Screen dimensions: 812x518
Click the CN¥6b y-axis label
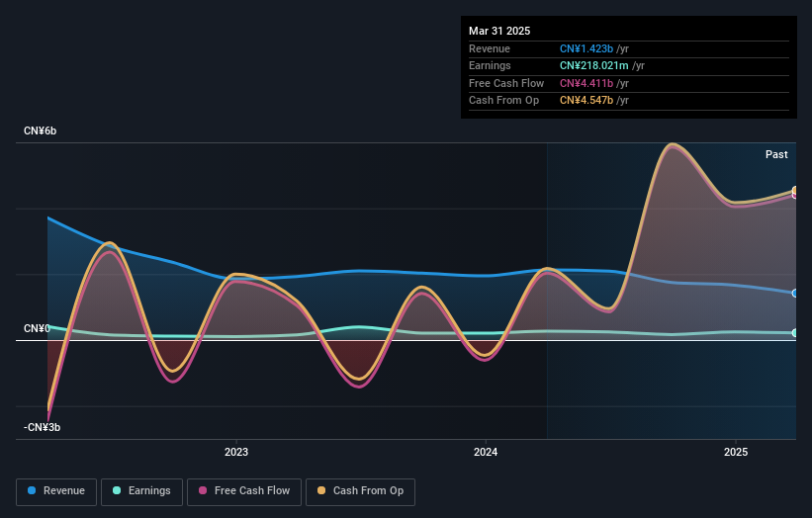40,130
